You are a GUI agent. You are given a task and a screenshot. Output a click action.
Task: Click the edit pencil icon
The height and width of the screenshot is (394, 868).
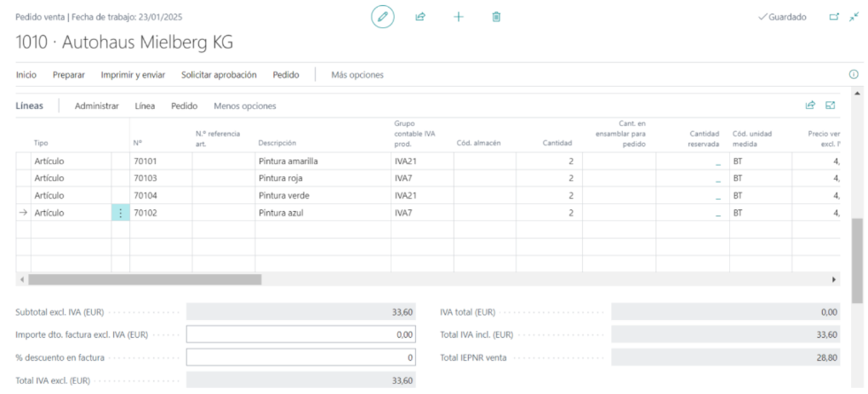[x=383, y=17]
